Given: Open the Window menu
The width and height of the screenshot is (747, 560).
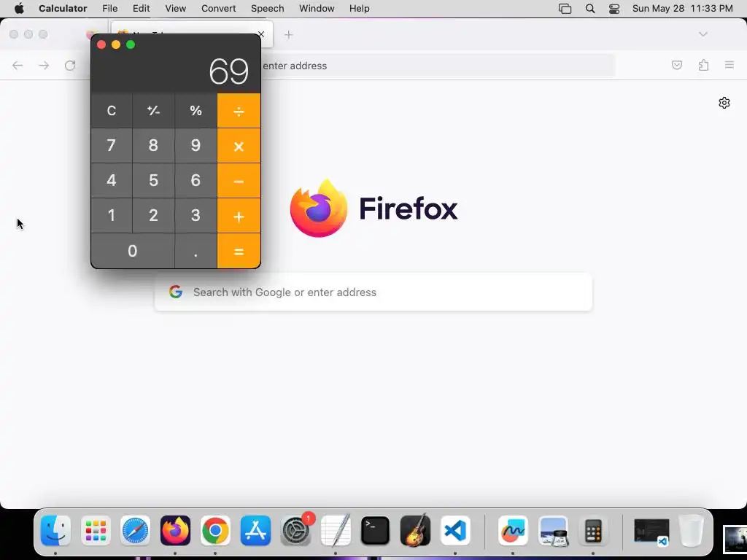Looking at the screenshot, I should click(x=317, y=9).
